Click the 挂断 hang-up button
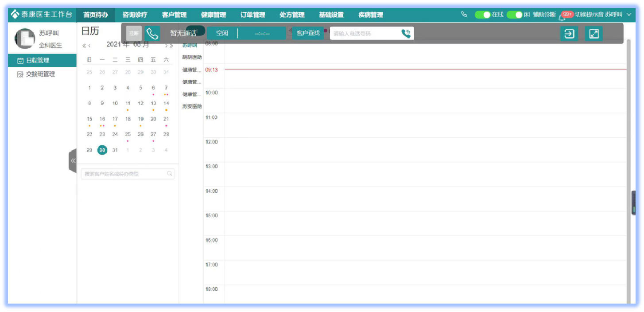The height and width of the screenshot is (312, 644). (134, 33)
